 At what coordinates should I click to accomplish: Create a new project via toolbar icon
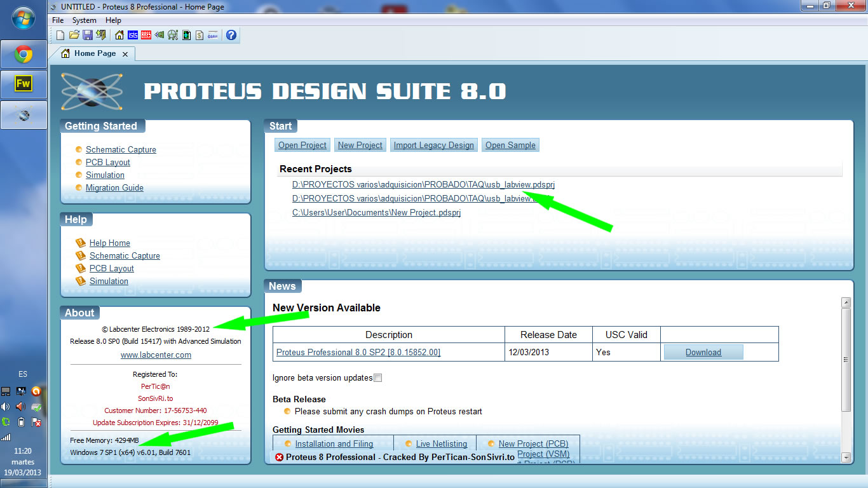click(60, 35)
